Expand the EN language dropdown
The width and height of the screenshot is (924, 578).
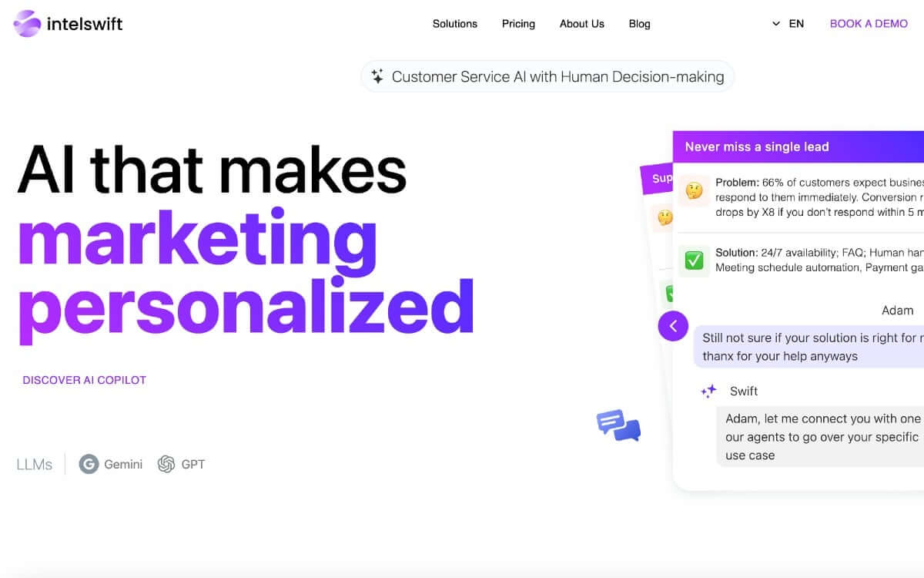788,24
